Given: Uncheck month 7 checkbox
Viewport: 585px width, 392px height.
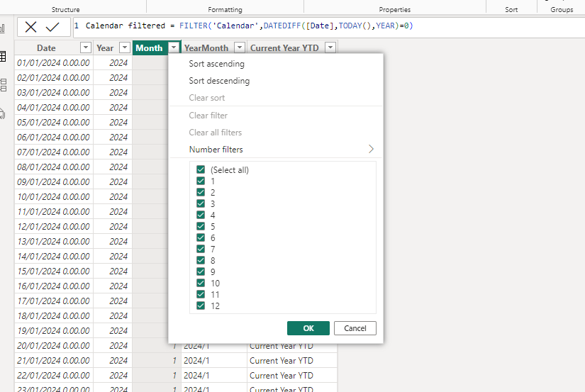Looking at the screenshot, I should [201, 249].
